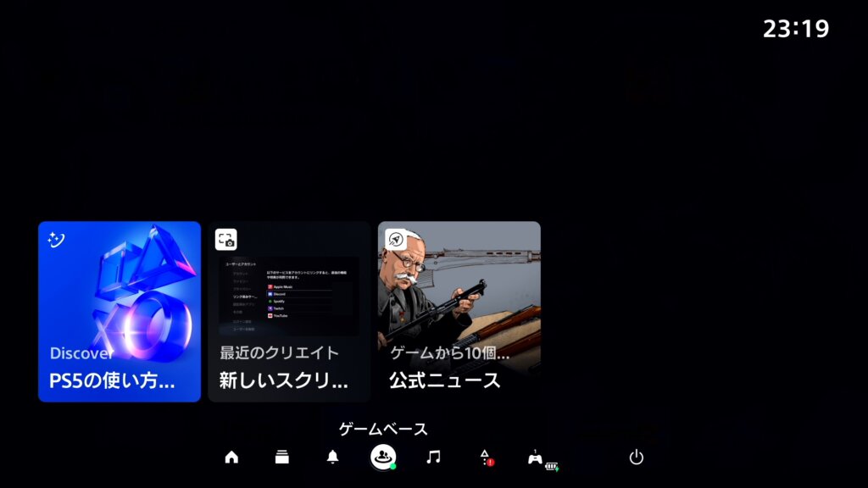Open the Discover PS5の使い方 card

tap(119, 312)
